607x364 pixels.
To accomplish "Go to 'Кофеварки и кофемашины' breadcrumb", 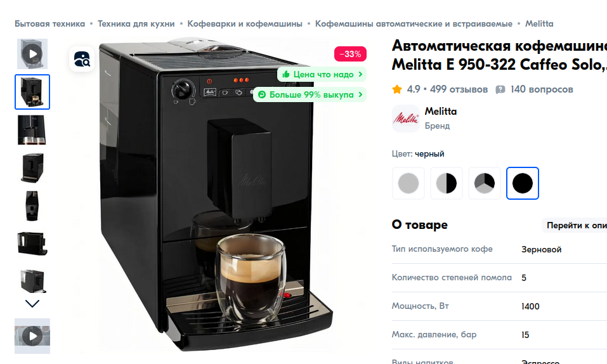I will (245, 23).
